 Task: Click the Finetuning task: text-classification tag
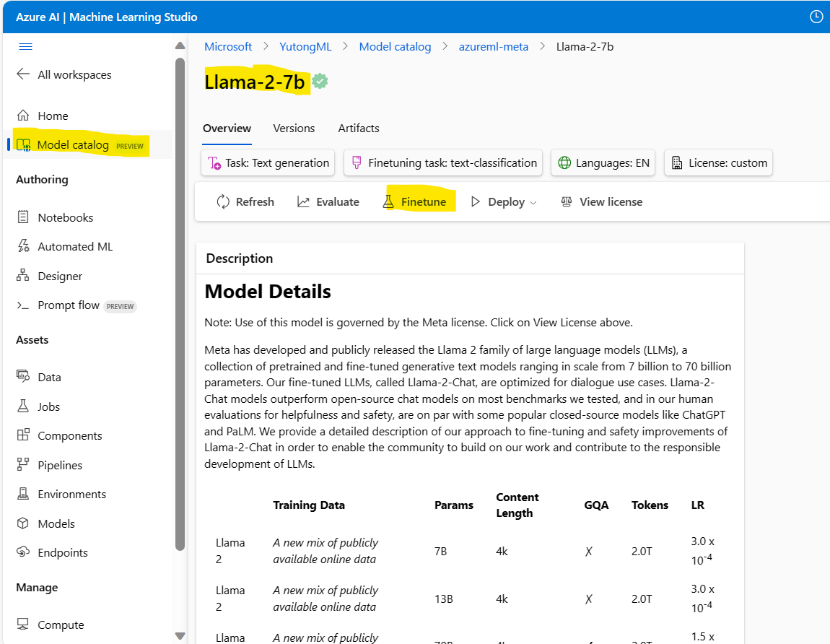[x=443, y=162]
